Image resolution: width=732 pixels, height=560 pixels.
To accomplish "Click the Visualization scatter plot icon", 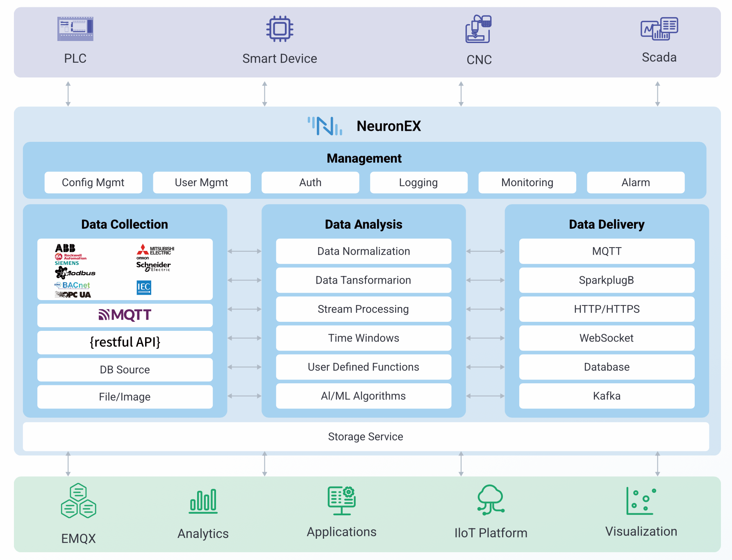I will 641,501.
